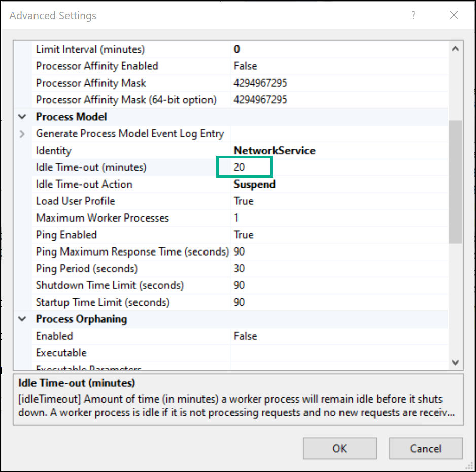The height and width of the screenshot is (472, 476).
Task: Click the scrollbar down arrow
Action: click(x=455, y=362)
